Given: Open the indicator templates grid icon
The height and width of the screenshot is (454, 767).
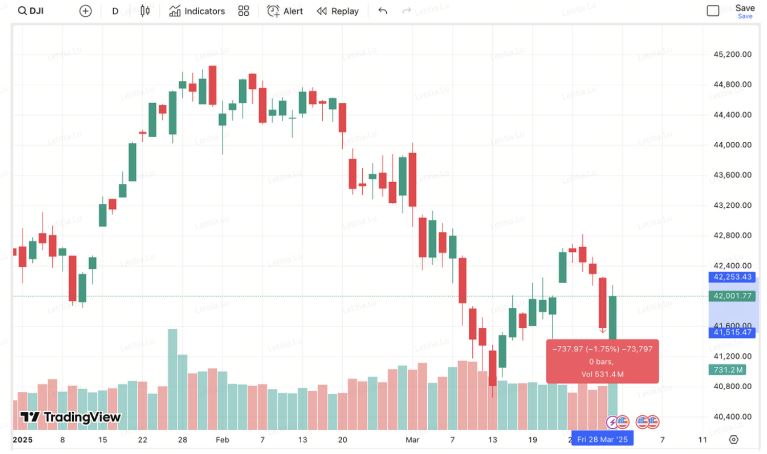Looking at the screenshot, I should (243, 11).
